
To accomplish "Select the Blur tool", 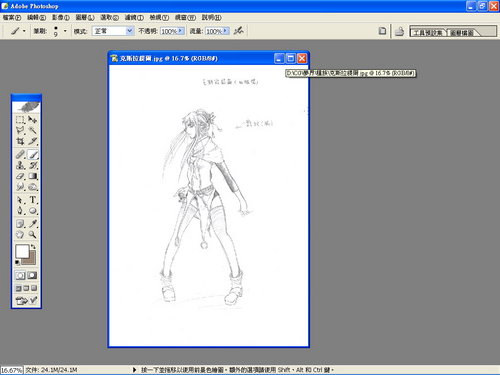I will pos(20,187).
